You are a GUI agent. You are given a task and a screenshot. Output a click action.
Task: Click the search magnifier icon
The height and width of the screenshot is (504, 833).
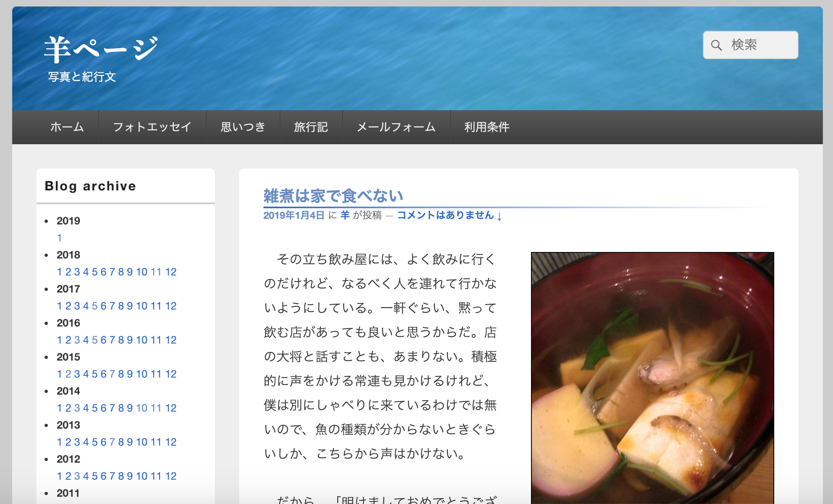tap(716, 45)
